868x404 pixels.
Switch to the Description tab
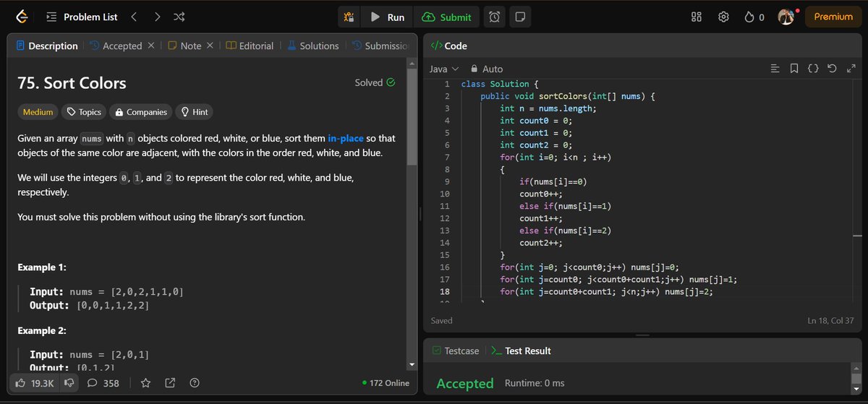(x=46, y=46)
